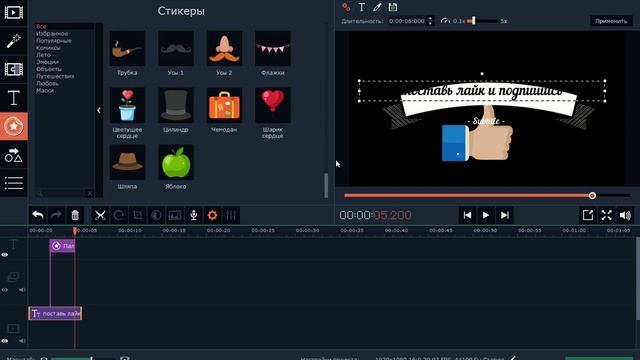Select the Crop tool icon
Image resolution: width=640 pixels, height=360 pixels.
(138, 215)
